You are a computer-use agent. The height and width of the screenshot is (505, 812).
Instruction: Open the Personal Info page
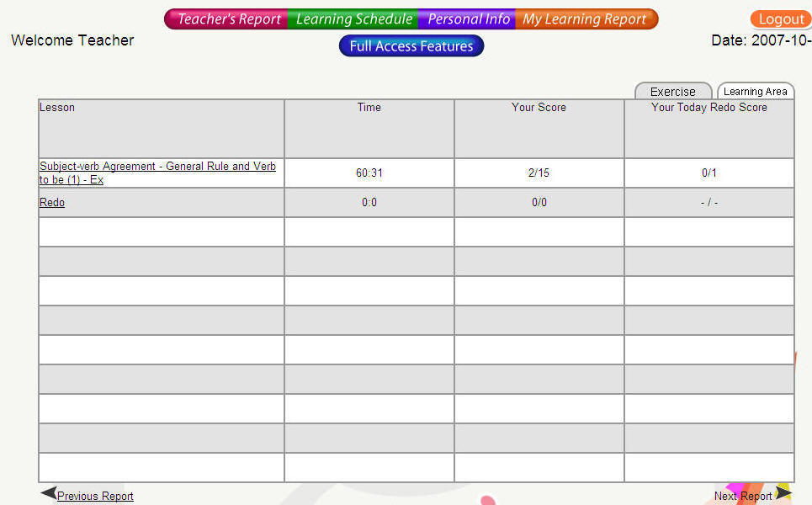coord(468,19)
